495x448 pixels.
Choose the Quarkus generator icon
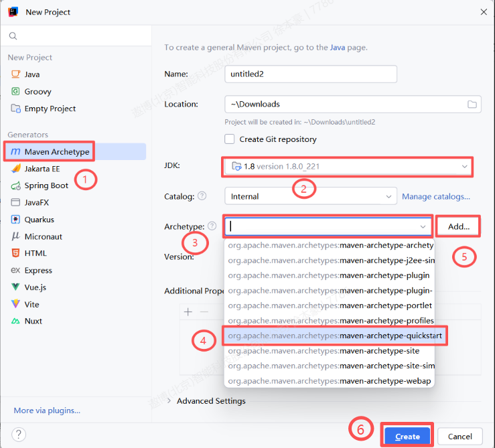(15, 220)
